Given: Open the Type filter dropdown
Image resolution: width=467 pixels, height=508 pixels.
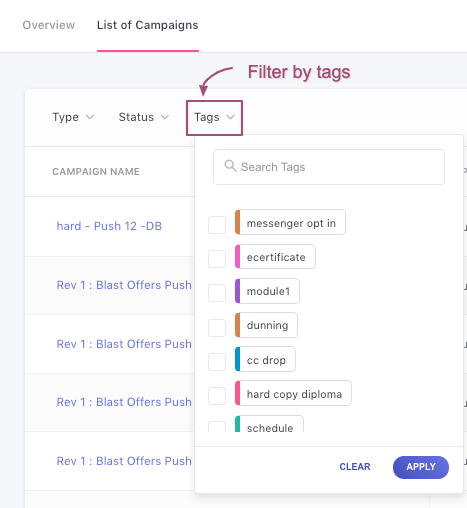Looking at the screenshot, I should [x=73, y=117].
